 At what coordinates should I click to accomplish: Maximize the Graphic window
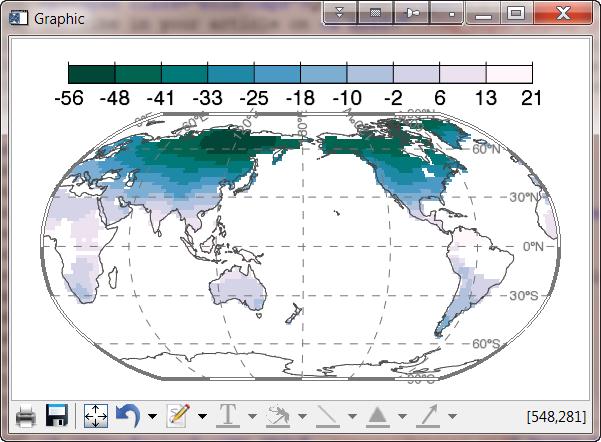coord(516,13)
